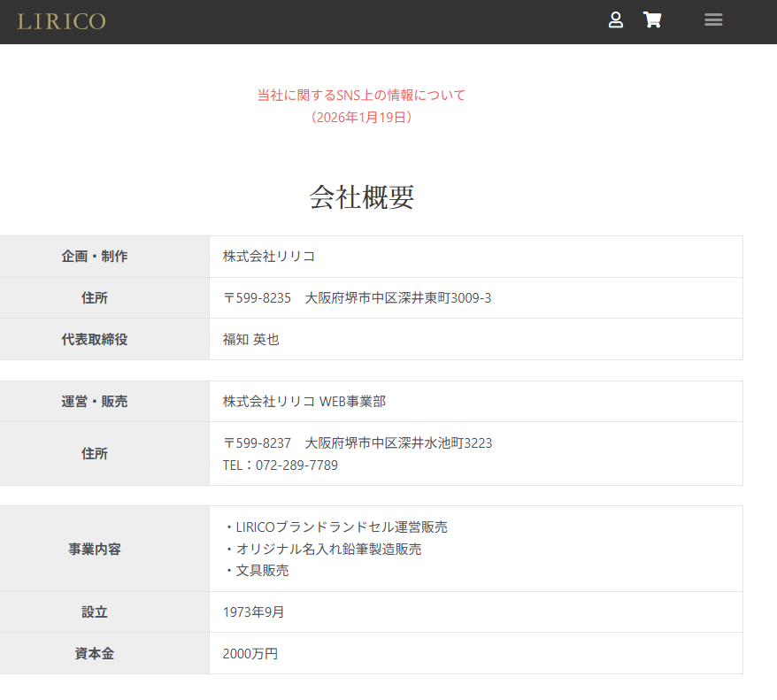Click the 2026年1月19日 date link
This screenshot has width=777, height=700.
(359, 117)
